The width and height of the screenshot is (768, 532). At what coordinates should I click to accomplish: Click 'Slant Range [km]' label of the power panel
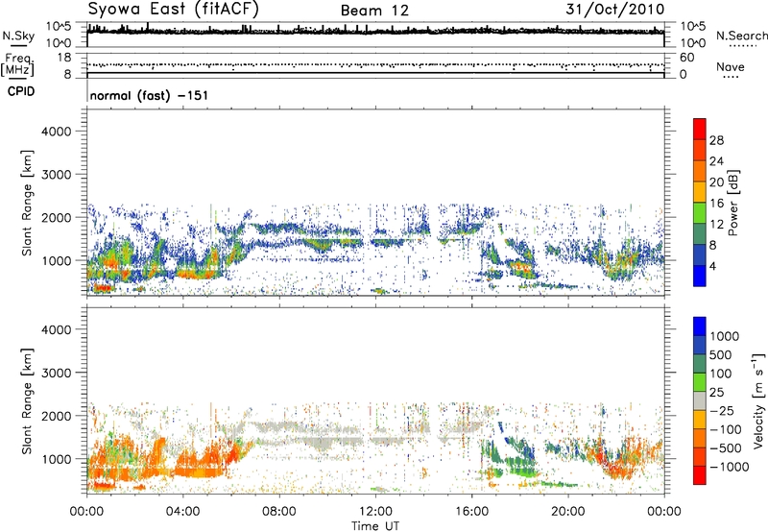[28, 203]
